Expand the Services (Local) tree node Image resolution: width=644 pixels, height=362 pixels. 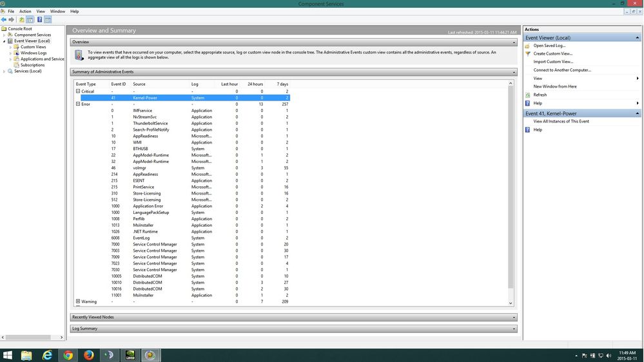point(4,71)
